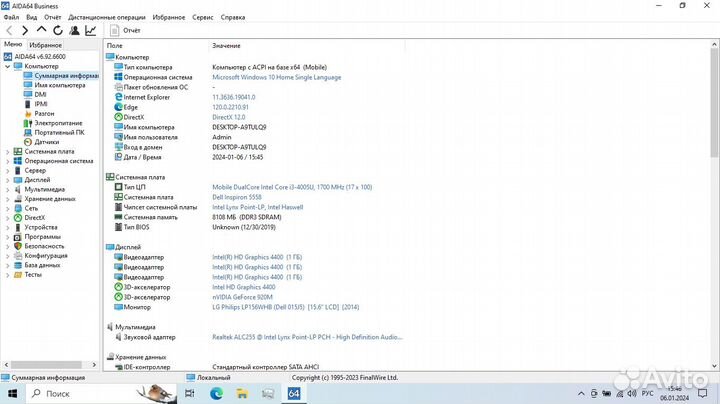The height and width of the screenshot is (404, 720).
Task: Select Датчики in the sidebar tree
Action: pyautogui.click(x=46, y=142)
